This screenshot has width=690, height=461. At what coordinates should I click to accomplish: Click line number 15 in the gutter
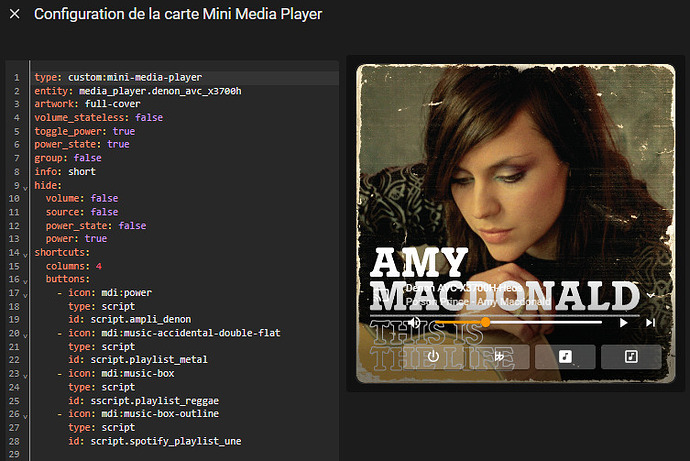tap(14, 266)
